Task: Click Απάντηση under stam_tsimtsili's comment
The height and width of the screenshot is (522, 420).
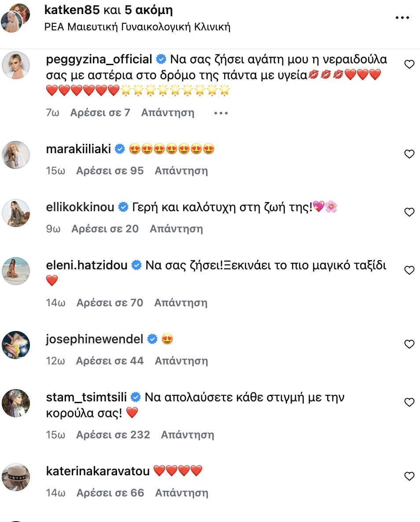Action: [x=187, y=435]
